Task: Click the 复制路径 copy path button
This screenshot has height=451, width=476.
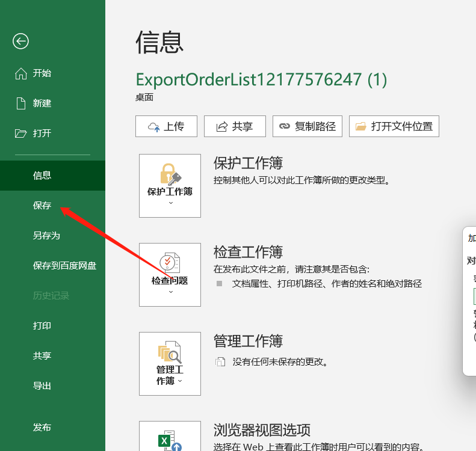Action: coord(308,126)
